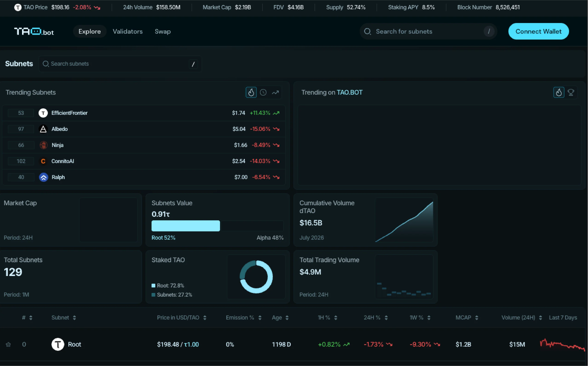Click the TAO coin icon in the top ticker

(x=18, y=8)
